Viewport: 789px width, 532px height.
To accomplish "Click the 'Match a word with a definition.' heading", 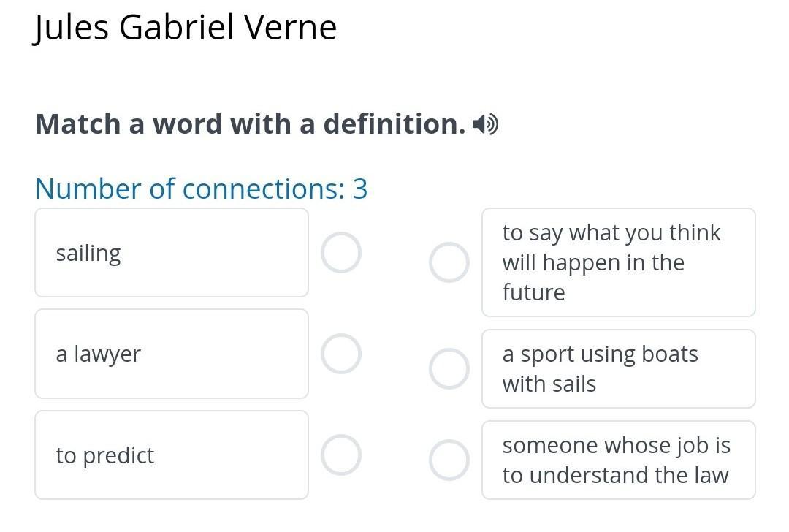I will point(250,124).
